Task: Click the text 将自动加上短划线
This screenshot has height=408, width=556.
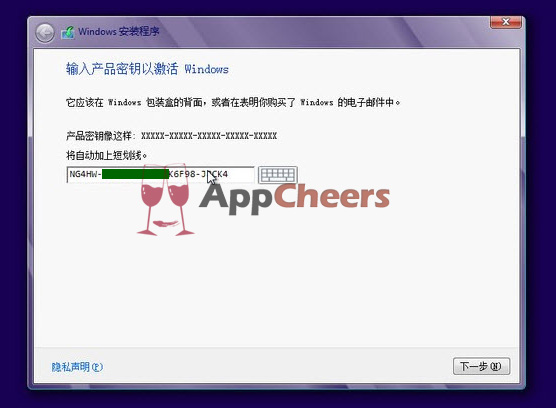Action: [x=106, y=155]
